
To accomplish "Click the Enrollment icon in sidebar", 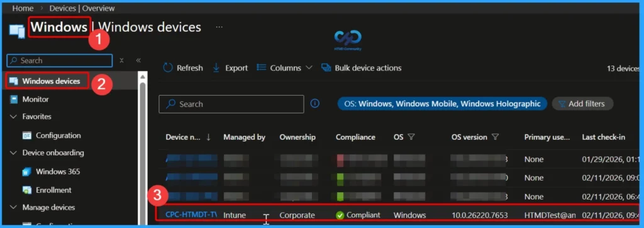I will [27, 190].
